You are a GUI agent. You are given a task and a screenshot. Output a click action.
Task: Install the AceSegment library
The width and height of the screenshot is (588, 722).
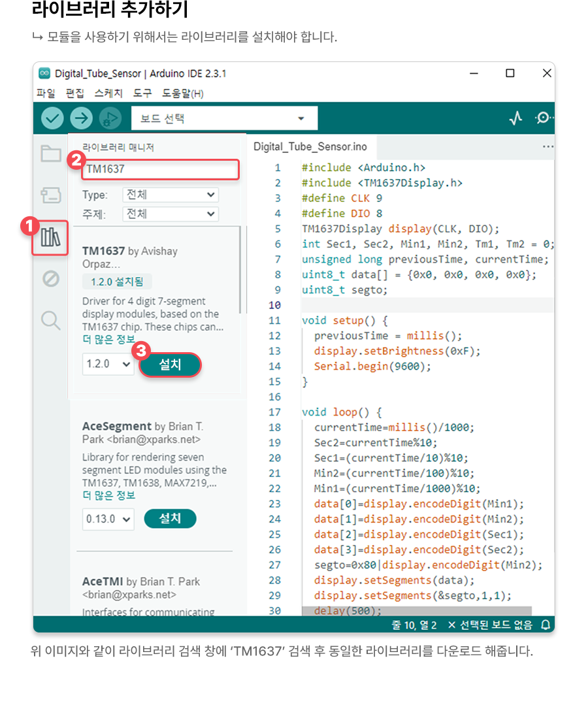point(170,519)
